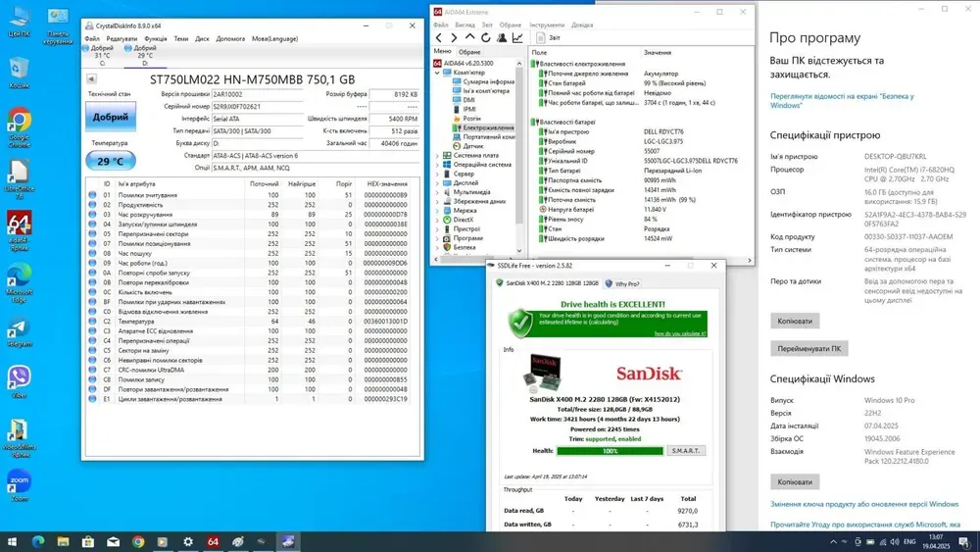Expand the Системна плата tree node
Screen dimensions: 980x552
[436, 155]
